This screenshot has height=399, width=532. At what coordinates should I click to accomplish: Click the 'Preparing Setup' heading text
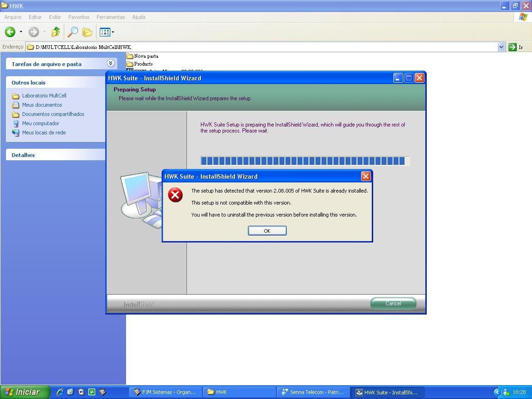(x=135, y=90)
